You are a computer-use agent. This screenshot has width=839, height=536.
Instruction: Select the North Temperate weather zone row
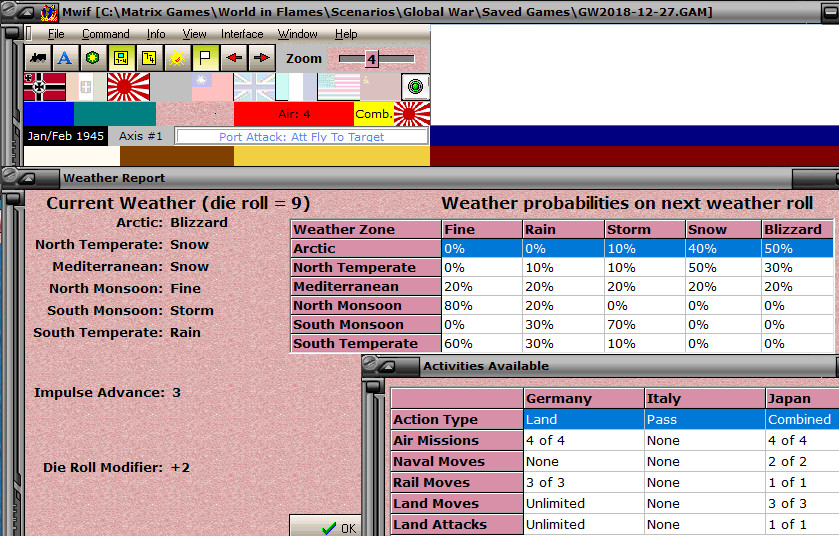[x=562, y=267]
